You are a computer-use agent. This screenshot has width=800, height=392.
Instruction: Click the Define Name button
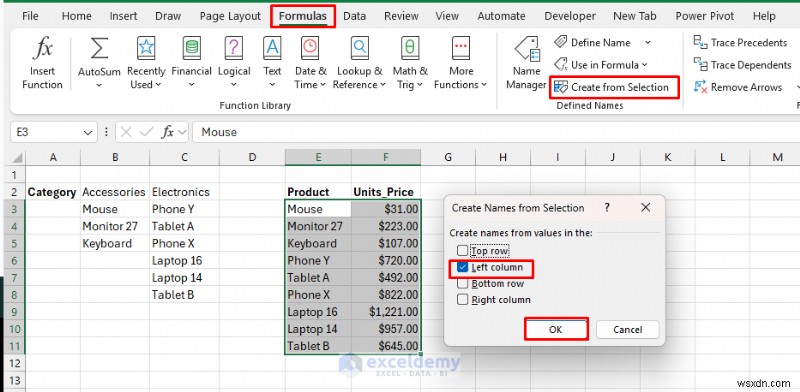coord(592,42)
